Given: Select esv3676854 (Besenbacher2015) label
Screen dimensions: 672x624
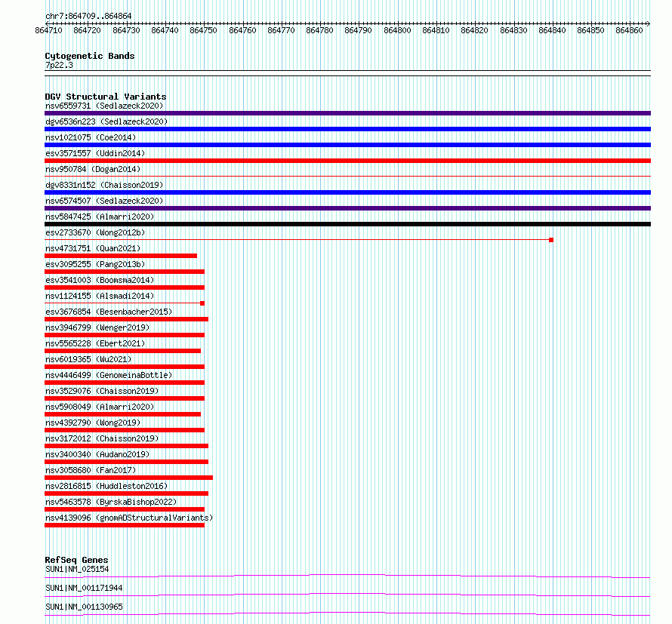Looking at the screenshot, I should 109,312.
